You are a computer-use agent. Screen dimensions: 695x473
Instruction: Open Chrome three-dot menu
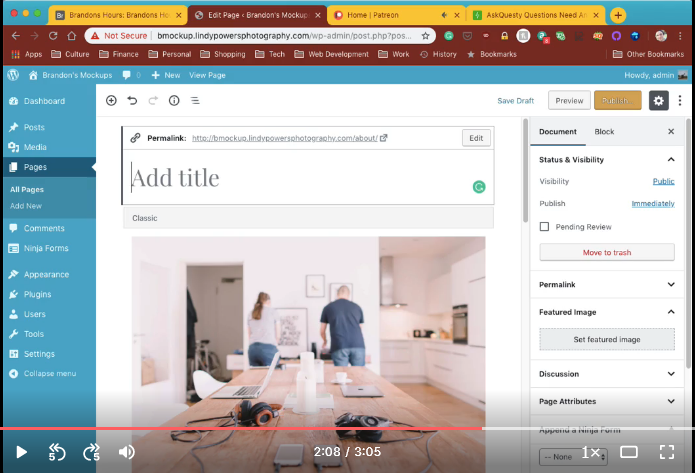[680, 35]
